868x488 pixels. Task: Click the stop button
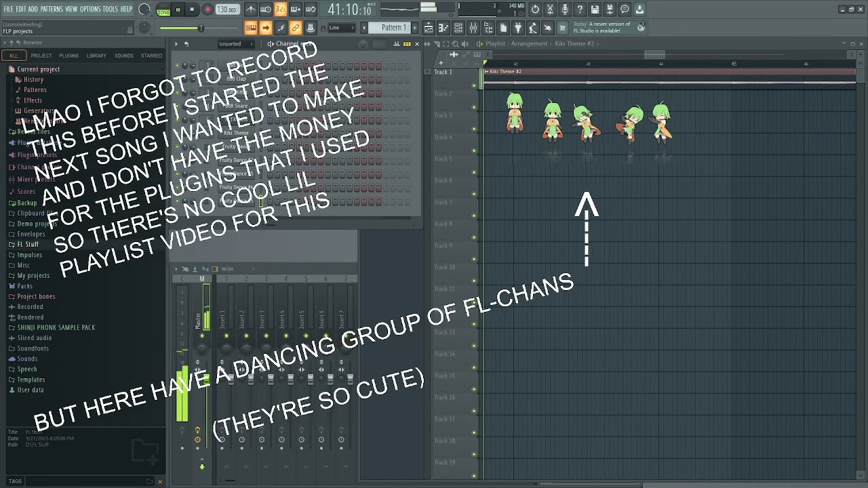pyautogui.click(x=192, y=9)
